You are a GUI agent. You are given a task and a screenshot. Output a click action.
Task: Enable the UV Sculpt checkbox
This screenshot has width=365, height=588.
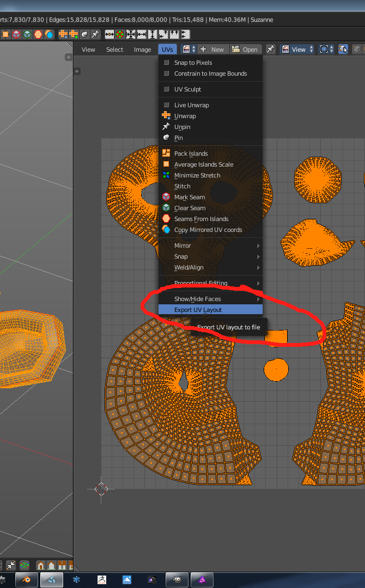[x=166, y=89]
